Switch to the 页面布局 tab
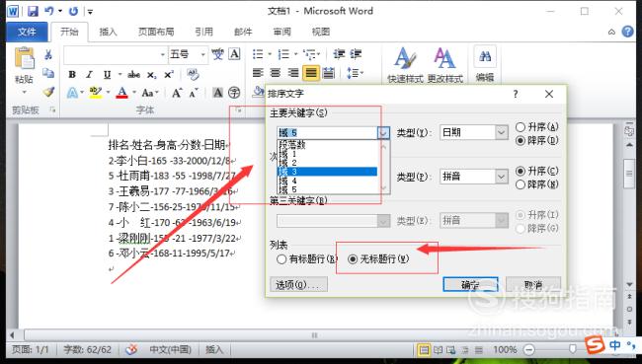Image resolution: width=642 pixels, height=364 pixels. (x=156, y=32)
